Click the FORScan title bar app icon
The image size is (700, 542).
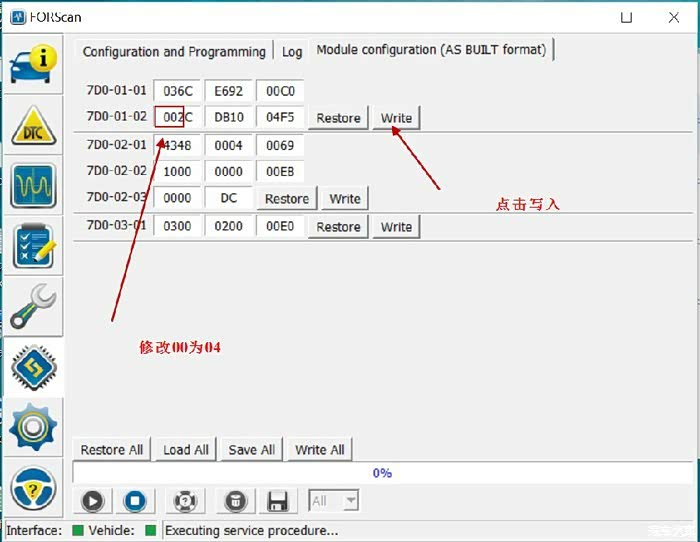point(18,17)
